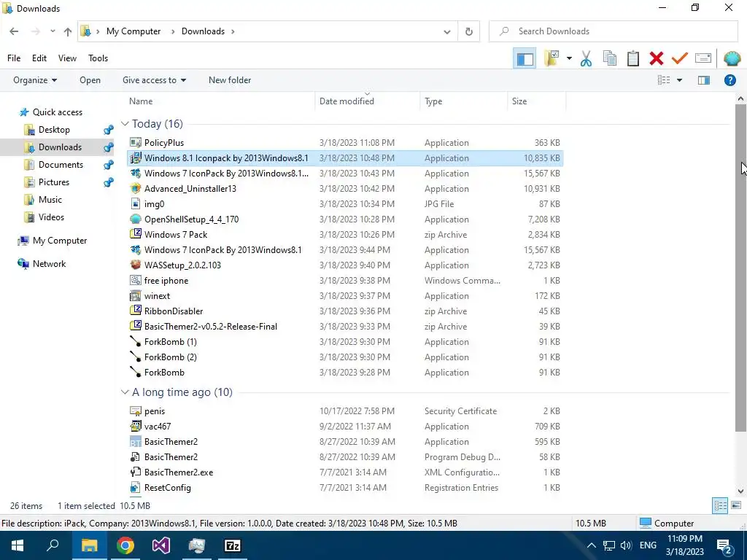This screenshot has height=560, width=747.
Task: Open Visual Studio from the taskbar
Action: click(x=160, y=545)
